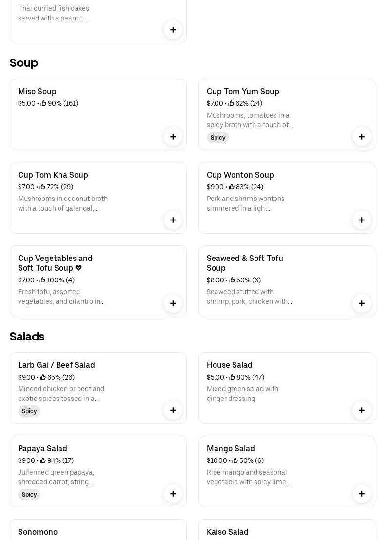This screenshot has width=392, height=540.
Task: Open the Sonomono menu item
Action: (38, 532)
